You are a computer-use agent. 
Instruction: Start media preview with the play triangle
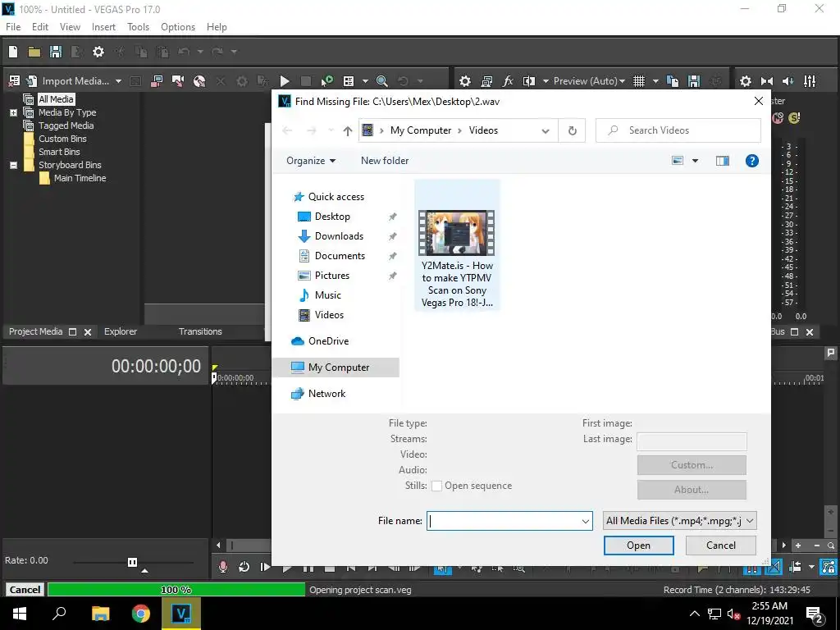point(285,81)
